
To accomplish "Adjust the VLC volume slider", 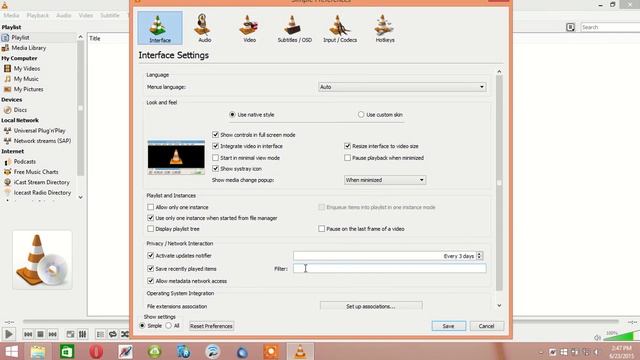I will tap(621, 336).
